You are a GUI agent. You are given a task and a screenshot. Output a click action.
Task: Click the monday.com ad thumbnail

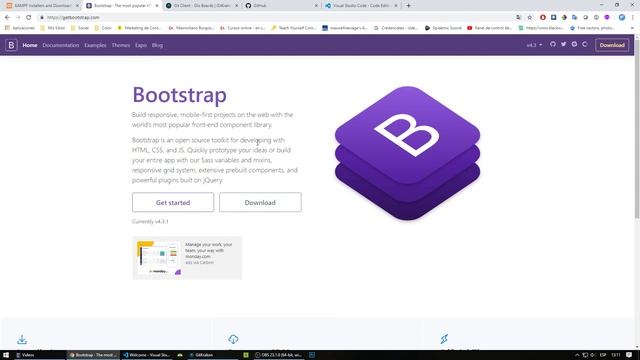(159, 258)
